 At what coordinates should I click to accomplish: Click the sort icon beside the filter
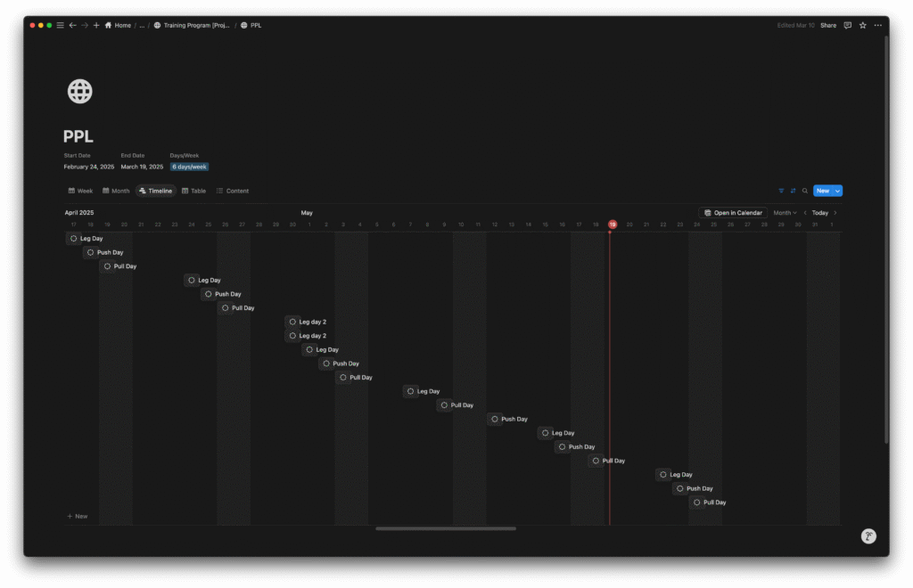pyautogui.click(x=793, y=191)
